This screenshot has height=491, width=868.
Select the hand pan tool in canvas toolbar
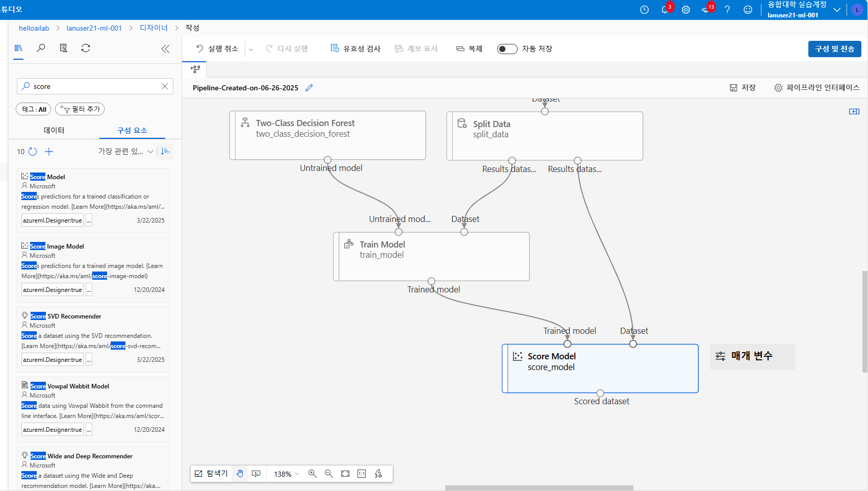point(240,474)
